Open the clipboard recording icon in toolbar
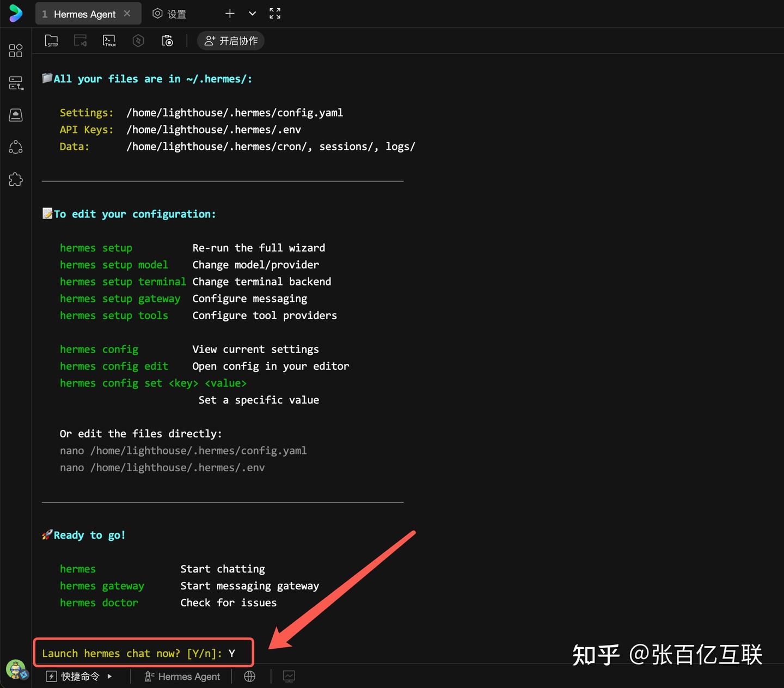The image size is (784, 688). click(x=168, y=41)
